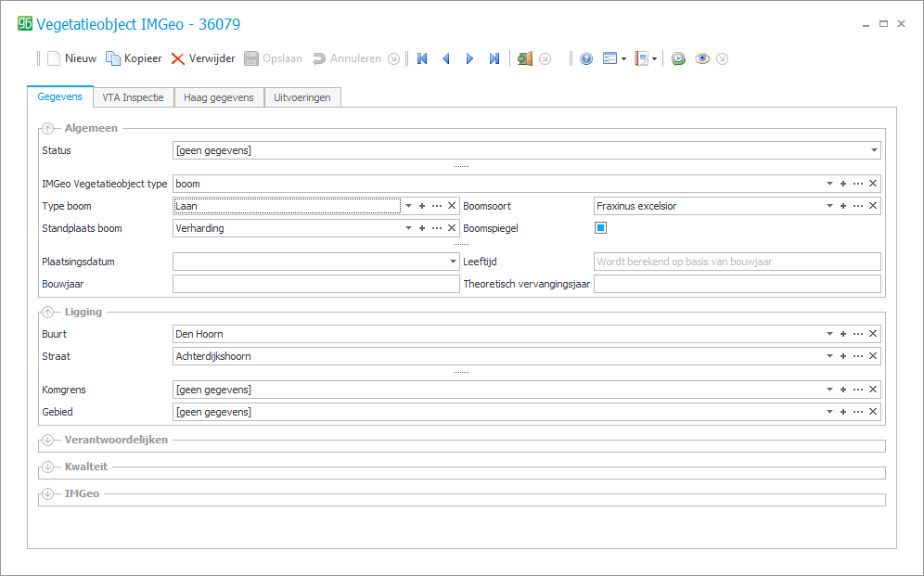Navigate to the next record
The image size is (924, 576).
pyautogui.click(x=469, y=58)
